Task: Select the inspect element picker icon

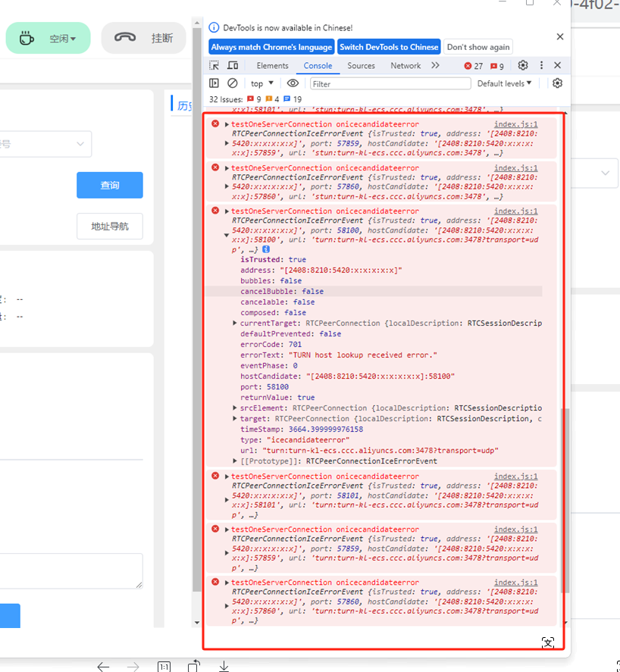Action: [214, 66]
